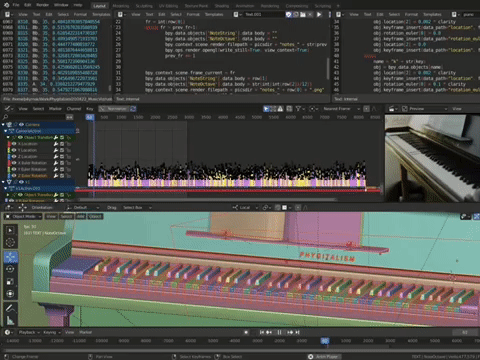The width and height of the screenshot is (480, 360).
Task: Select the Cursor tool in viewport toolbar
Action: 10,242
